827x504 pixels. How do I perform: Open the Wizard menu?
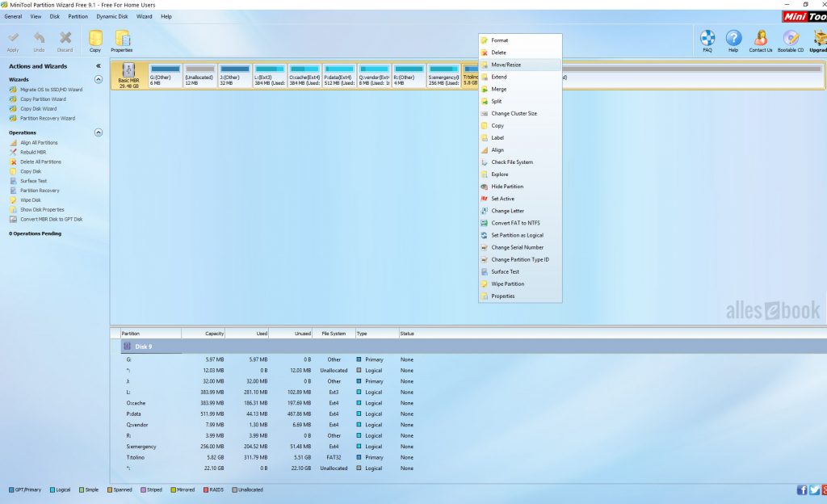(145, 16)
